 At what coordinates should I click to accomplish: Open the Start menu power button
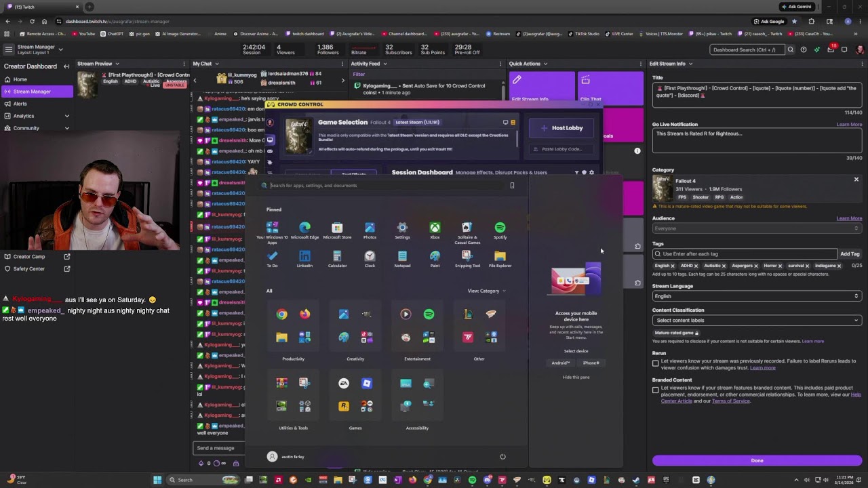tap(502, 456)
